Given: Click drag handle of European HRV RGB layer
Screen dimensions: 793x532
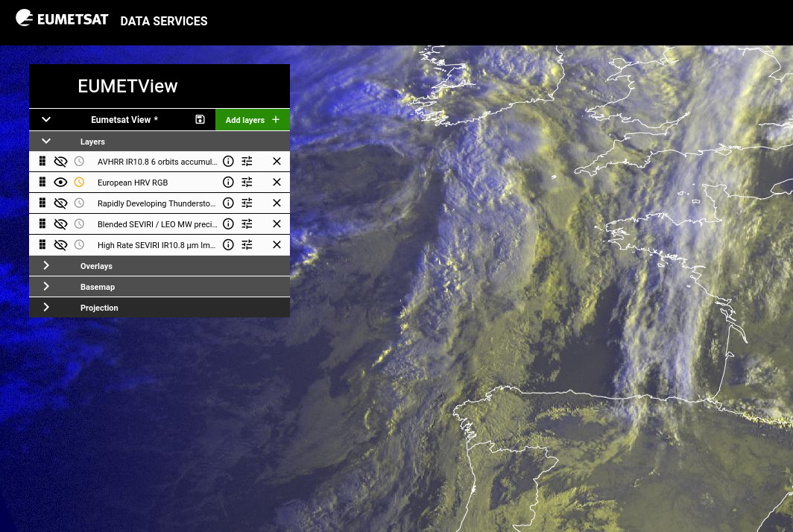Looking at the screenshot, I should click(42, 182).
